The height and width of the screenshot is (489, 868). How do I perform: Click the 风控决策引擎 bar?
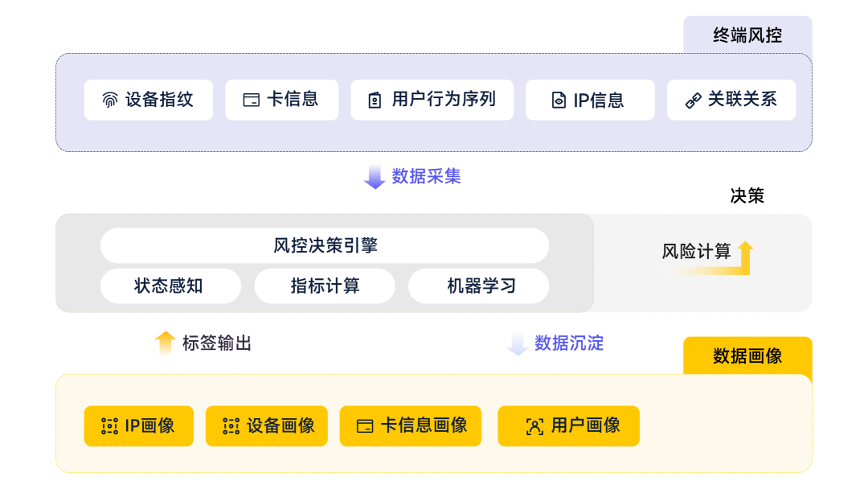pyautogui.click(x=325, y=246)
